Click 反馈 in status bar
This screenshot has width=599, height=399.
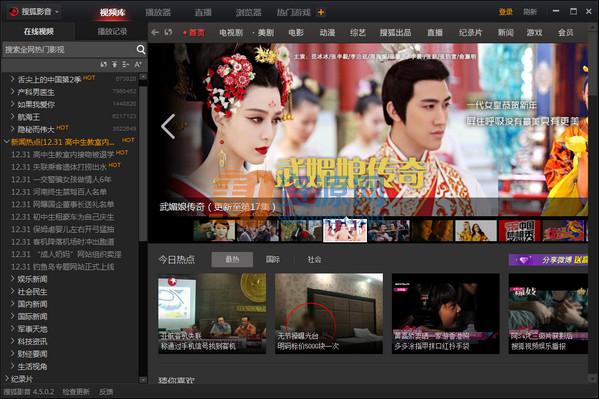106,392
